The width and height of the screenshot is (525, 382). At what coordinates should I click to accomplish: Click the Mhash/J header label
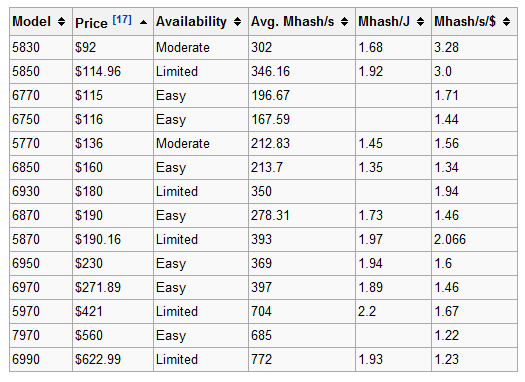[384, 22]
